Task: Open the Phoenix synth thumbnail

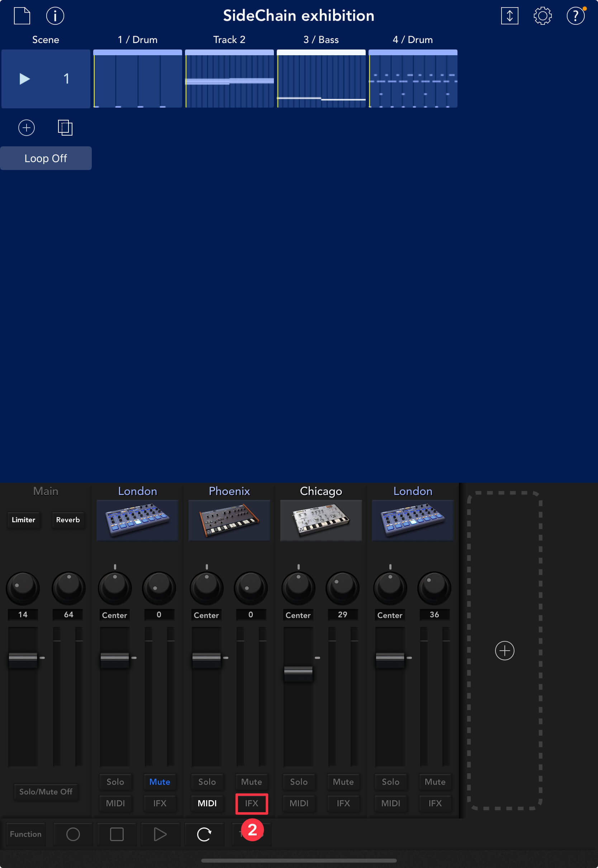Action: tap(229, 520)
